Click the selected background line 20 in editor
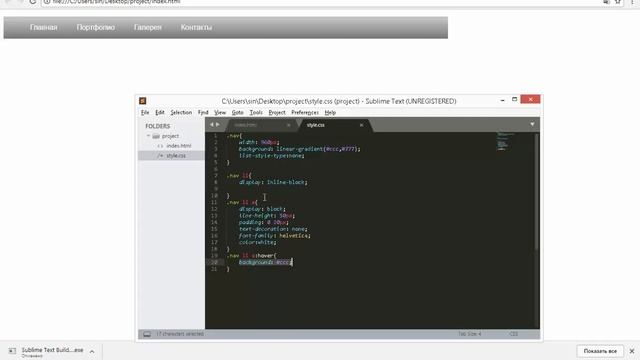 coord(266,262)
